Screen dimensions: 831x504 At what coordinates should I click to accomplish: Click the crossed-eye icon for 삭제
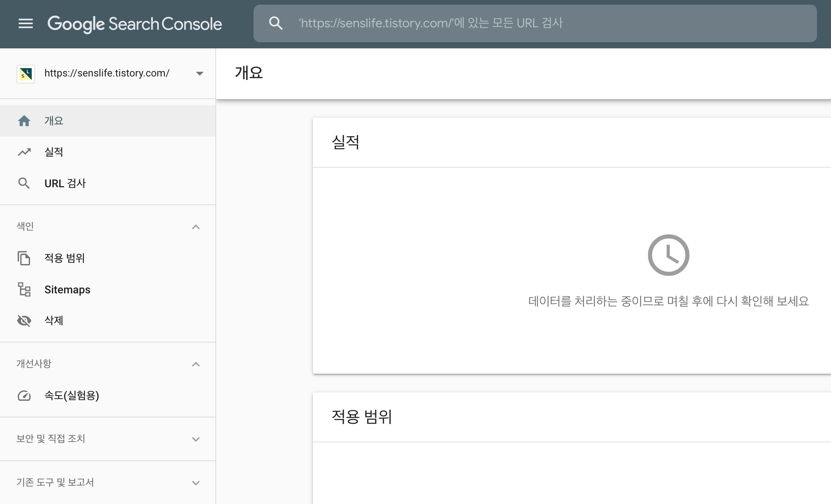click(x=24, y=321)
